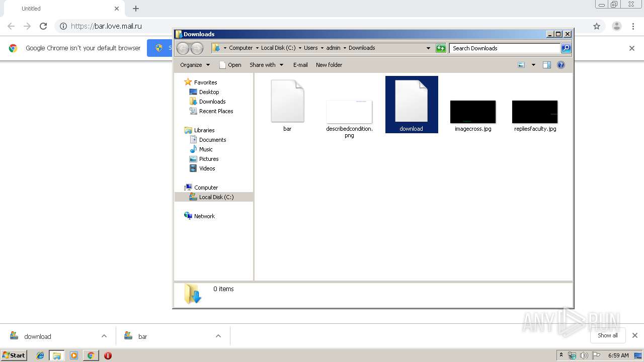644x362 pixels.
Task: Click the E-mail toolbar button
Action: point(300,65)
